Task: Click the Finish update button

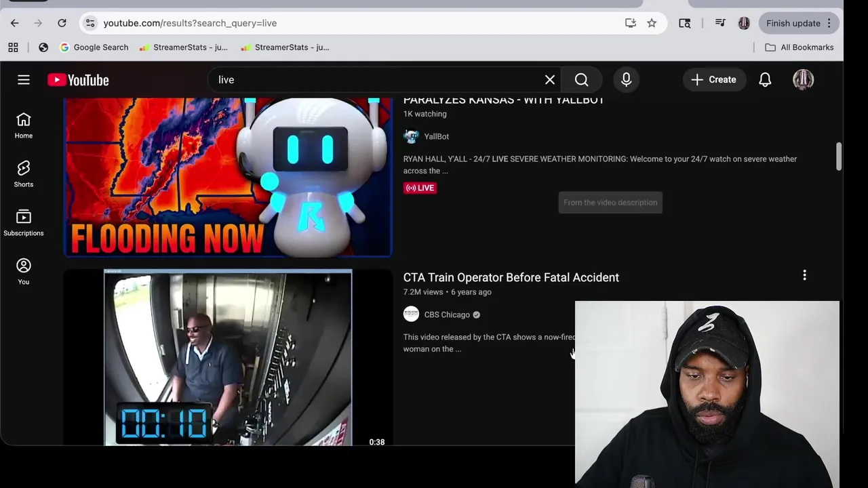Action: (x=799, y=23)
